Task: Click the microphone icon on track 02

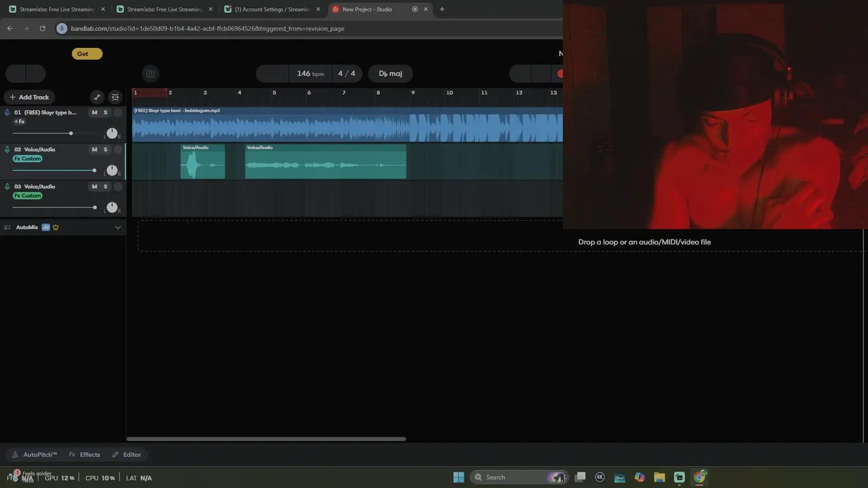Action: coord(7,149)
